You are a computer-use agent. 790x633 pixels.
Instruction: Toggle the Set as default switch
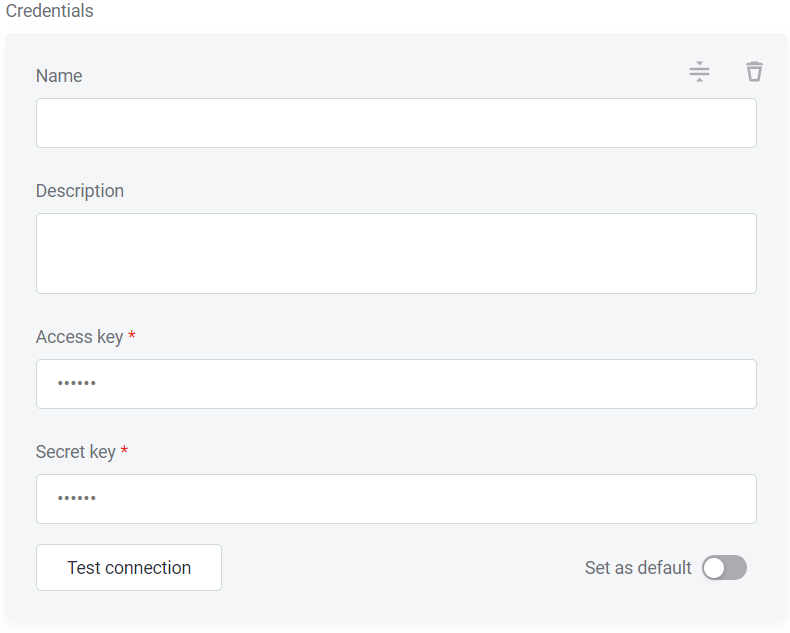pos(724,568)
